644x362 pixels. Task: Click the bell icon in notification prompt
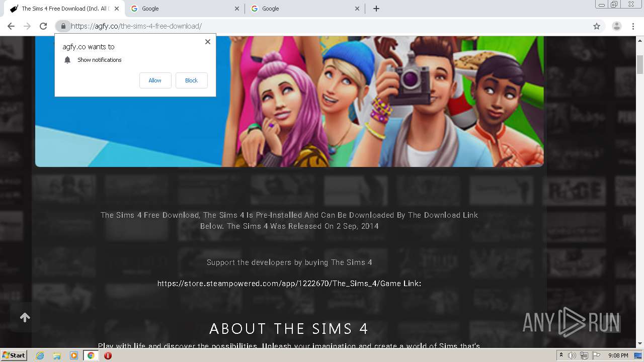pyautogui.click(x=67, y=60)
